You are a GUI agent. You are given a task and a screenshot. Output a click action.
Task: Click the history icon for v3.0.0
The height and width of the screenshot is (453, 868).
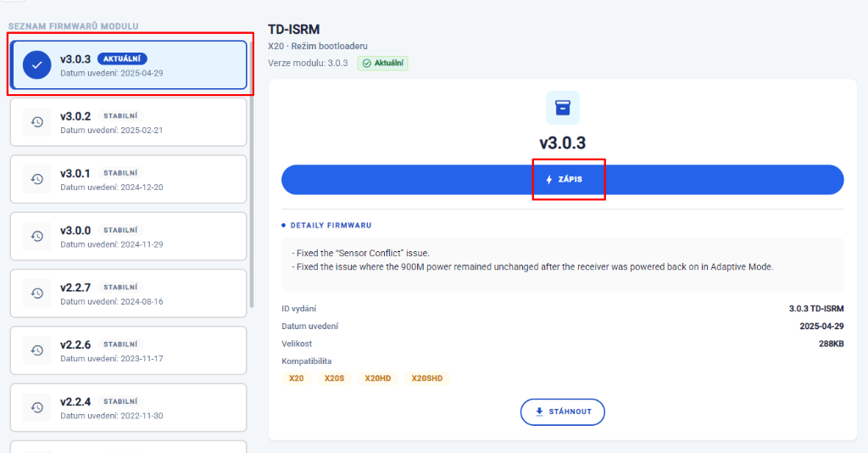(37, 236)
